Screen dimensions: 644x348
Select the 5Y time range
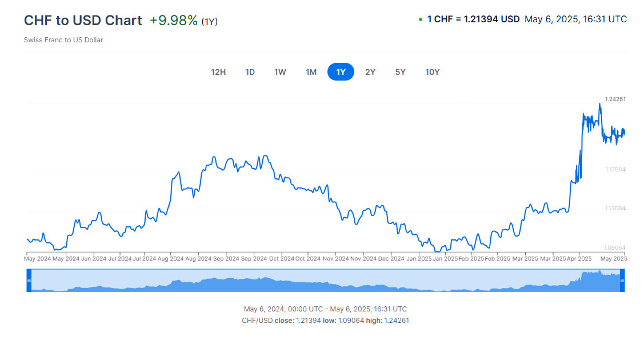tap(400, 72)
